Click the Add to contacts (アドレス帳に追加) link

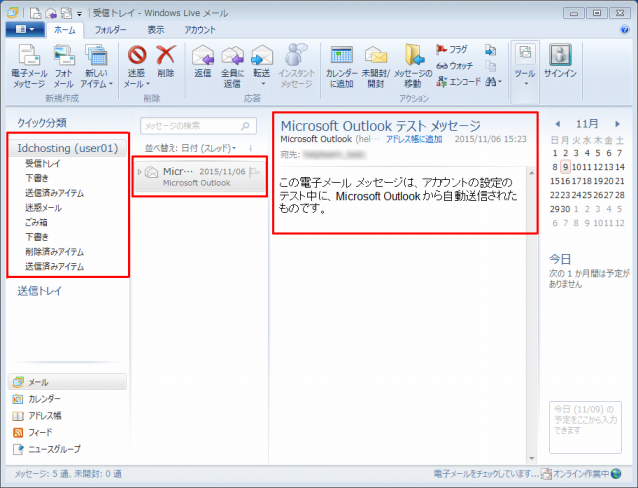(414, 139)
